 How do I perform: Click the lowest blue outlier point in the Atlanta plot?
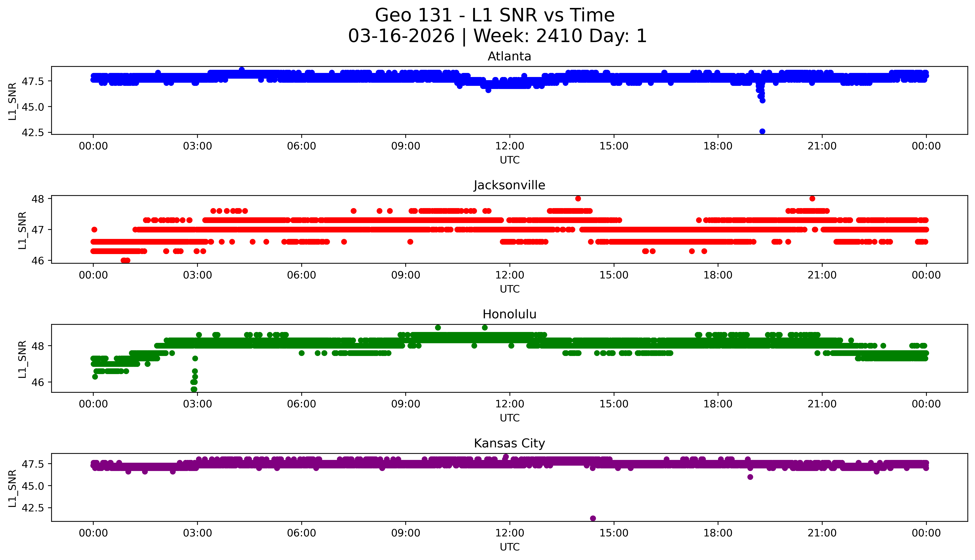click(762, 131)
